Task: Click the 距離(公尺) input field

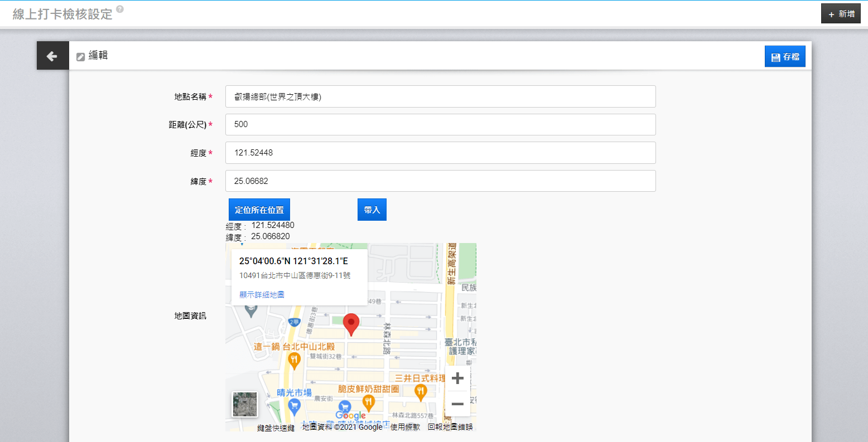Action: (x=440, y=124)
